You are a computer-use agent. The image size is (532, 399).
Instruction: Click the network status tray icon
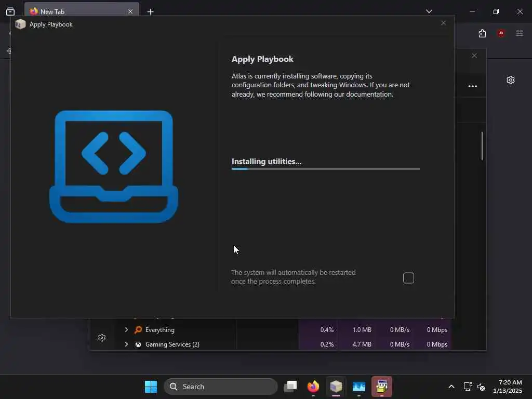point(468,387)
